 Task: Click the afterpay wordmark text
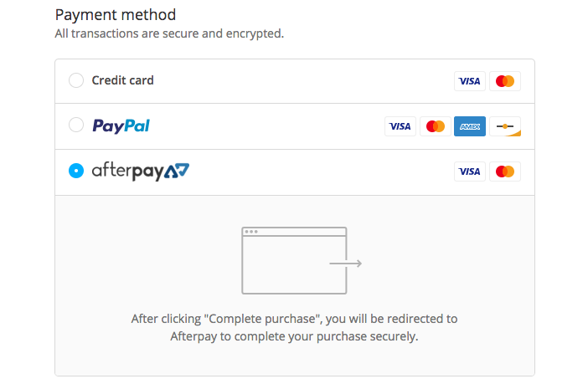(126, 172)
